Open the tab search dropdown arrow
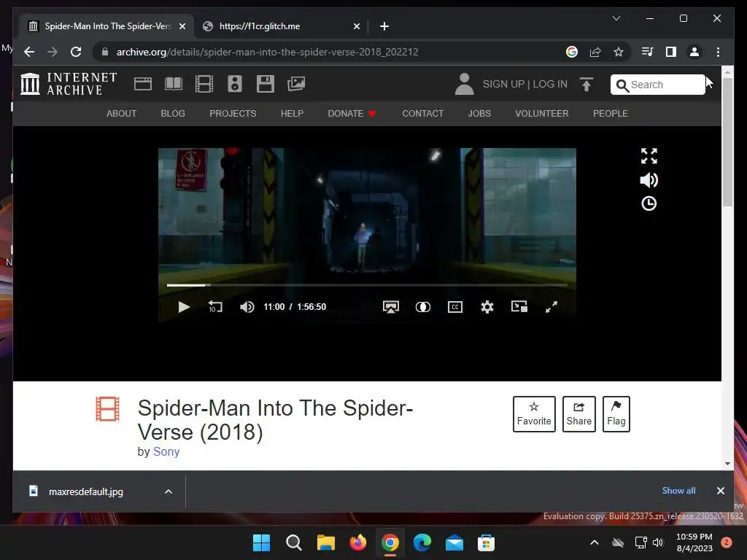 coord(616,18)
